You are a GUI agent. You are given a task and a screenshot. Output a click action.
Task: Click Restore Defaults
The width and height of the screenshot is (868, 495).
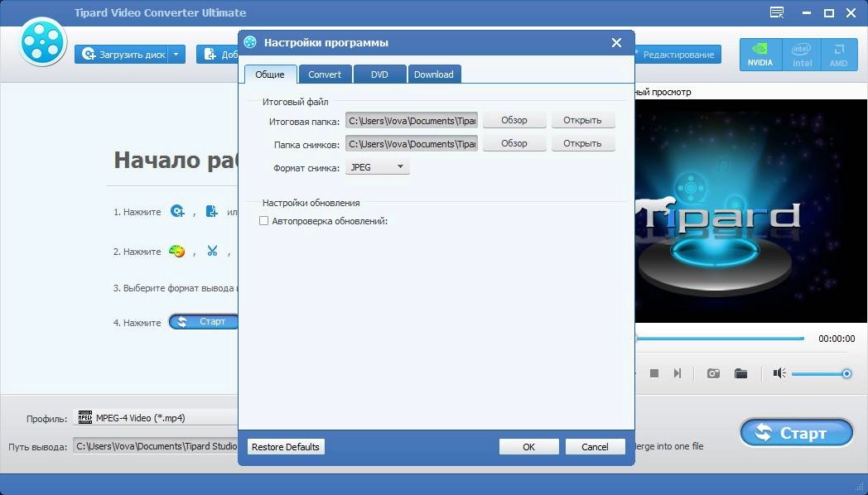pyautogui.click(x=286, y=447)
